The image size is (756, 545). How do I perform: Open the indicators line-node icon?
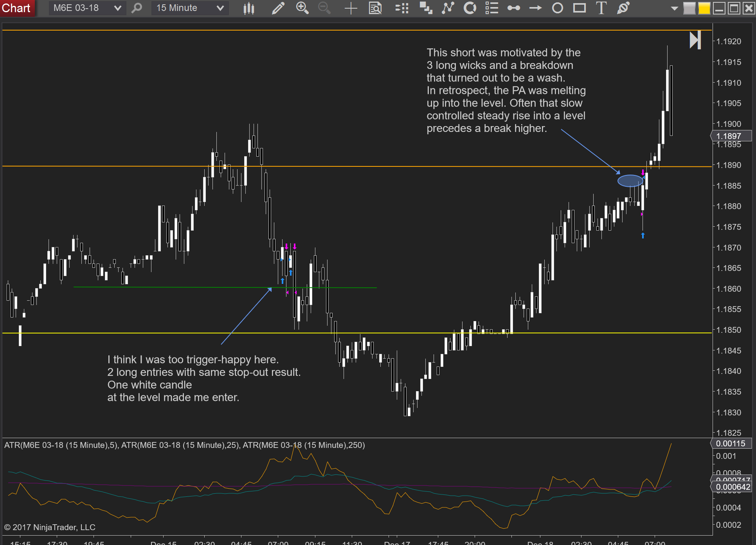(x=448, y=8)
